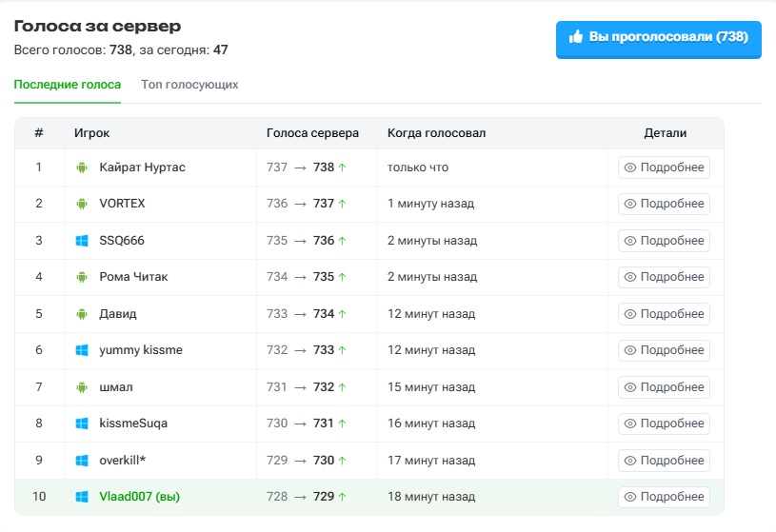Click the Android icon beside шмал
The height and width of the screenshot is (532, 776).
pyautogui.click(x=82, y=387)
